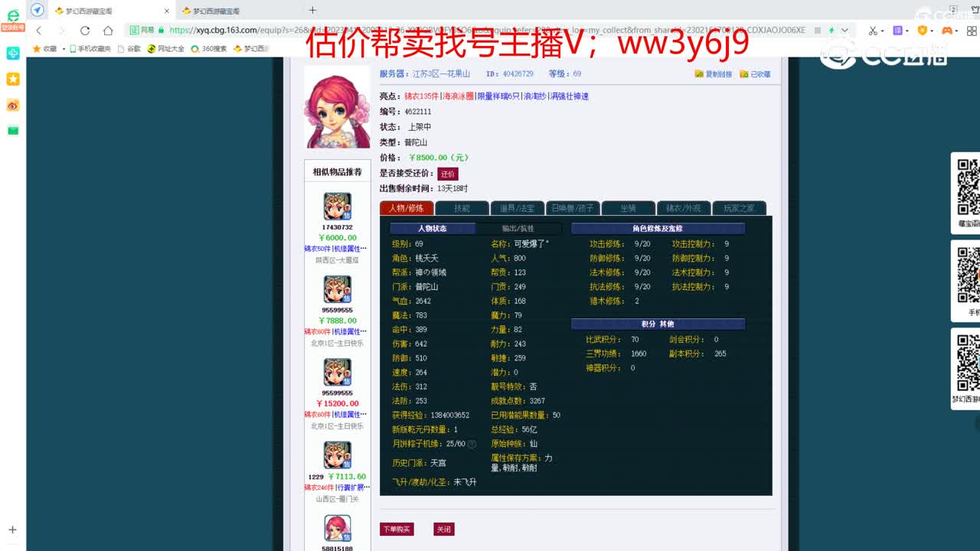Switch to the 坐骑 tab
The height and width of the screenshot is (551, 980).
point(629,208)
